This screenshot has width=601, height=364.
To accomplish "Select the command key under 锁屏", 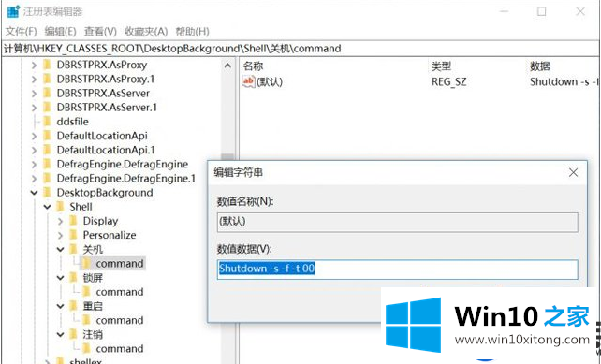I will [120, 292].
